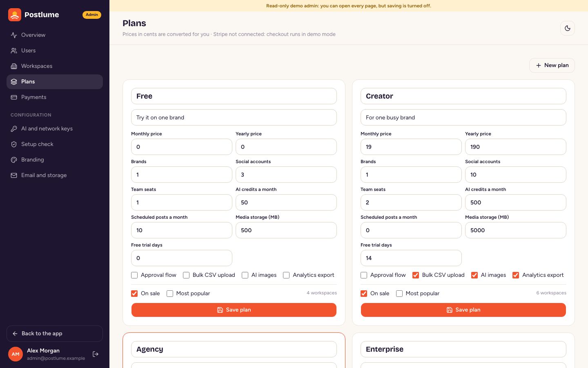Open Email and storage settings
Screen dimensions: 588x368
[55, 175]
